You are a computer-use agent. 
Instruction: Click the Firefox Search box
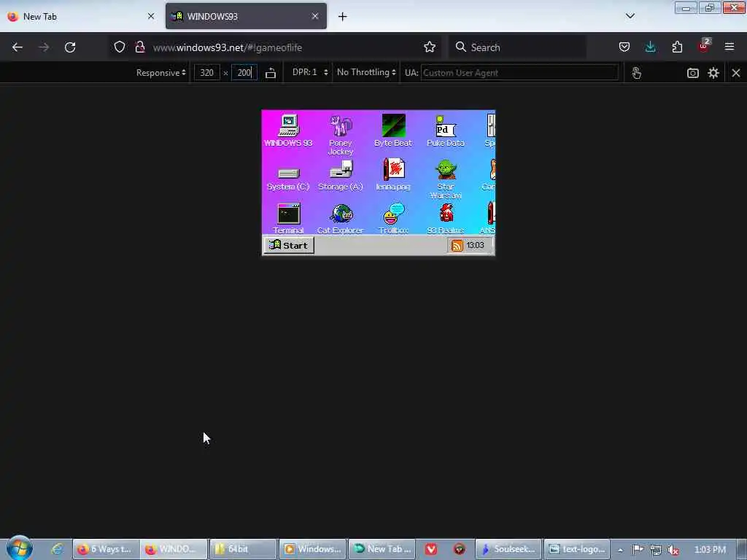pos(518,47)
